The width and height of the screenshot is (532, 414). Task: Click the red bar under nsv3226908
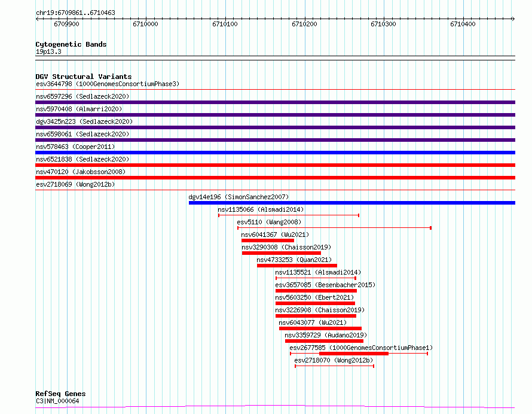pyautogui.click(x=316, y=316)
